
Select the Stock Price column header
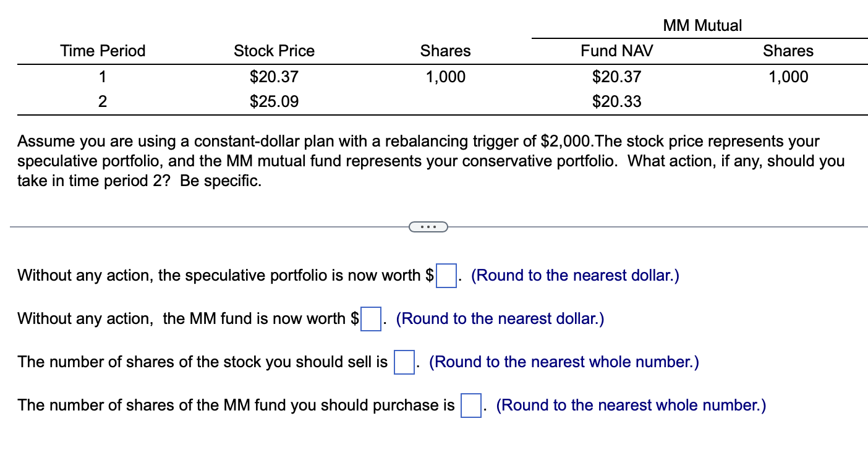tap(274, 51)
